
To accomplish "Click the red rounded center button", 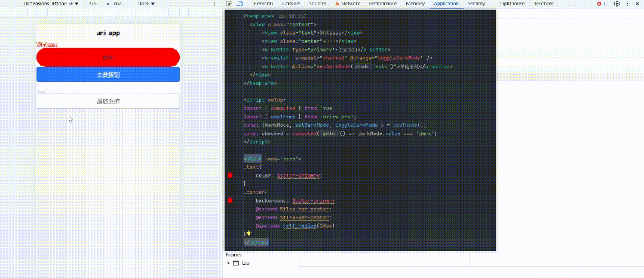I will point(108,57).
